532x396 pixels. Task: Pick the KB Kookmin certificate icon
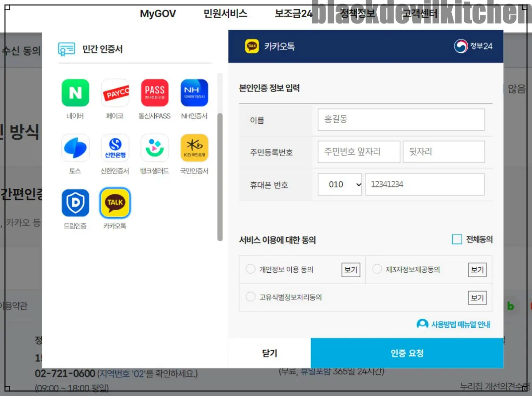point(194,148)
